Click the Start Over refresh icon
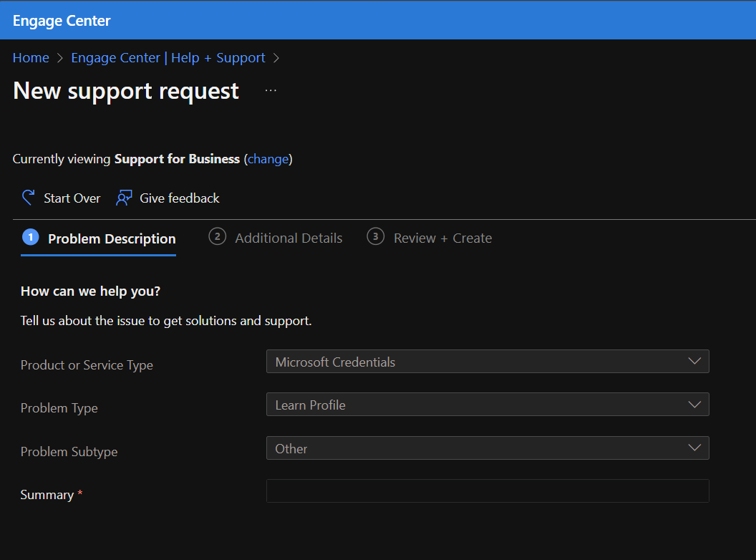 click(x=28, y=198)
